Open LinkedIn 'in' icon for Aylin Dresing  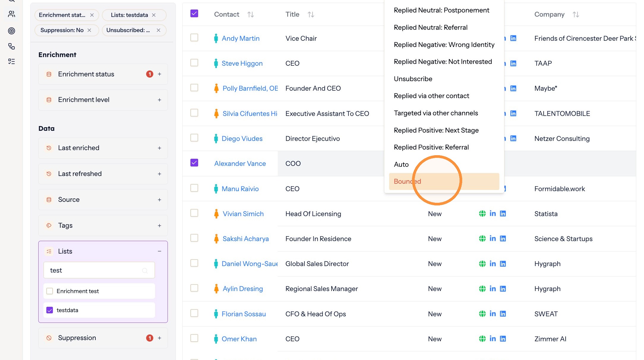[493, 288]
